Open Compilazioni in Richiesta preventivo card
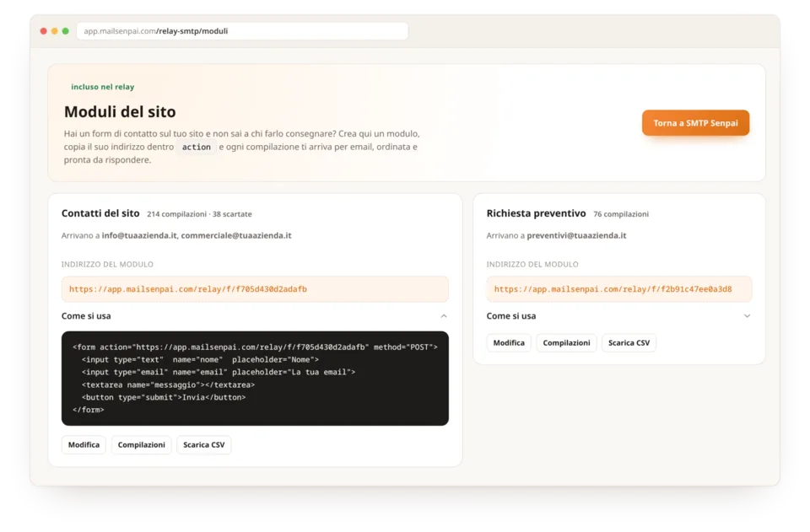The width and height of the screenshot is (810, 532). pos(566,342)
